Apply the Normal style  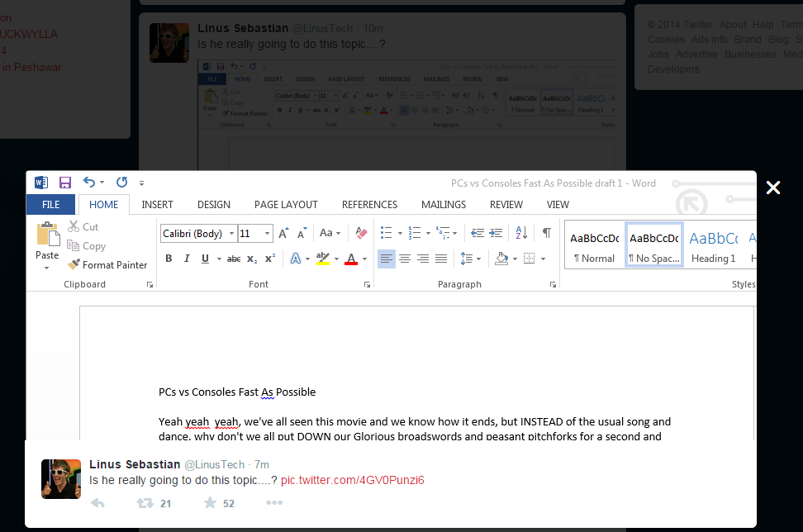595,246
